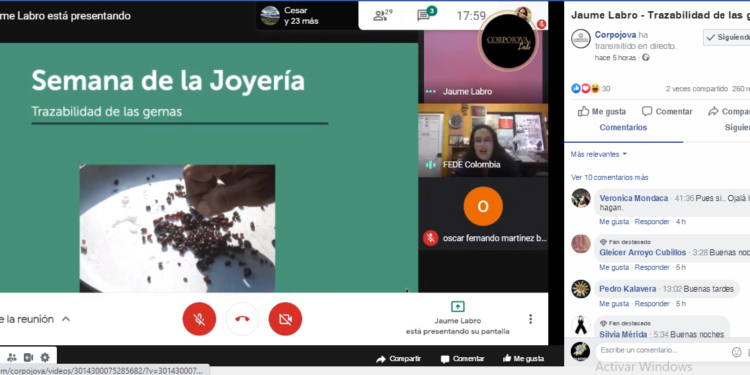Click the Compartir button below the video
Screen dimensions: 750x375
(x=399, y=359)
